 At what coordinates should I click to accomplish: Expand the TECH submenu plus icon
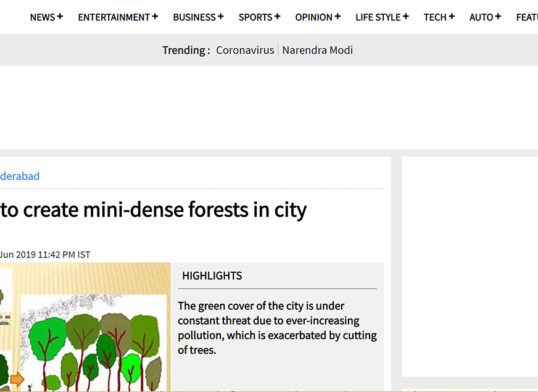[452, 17]
